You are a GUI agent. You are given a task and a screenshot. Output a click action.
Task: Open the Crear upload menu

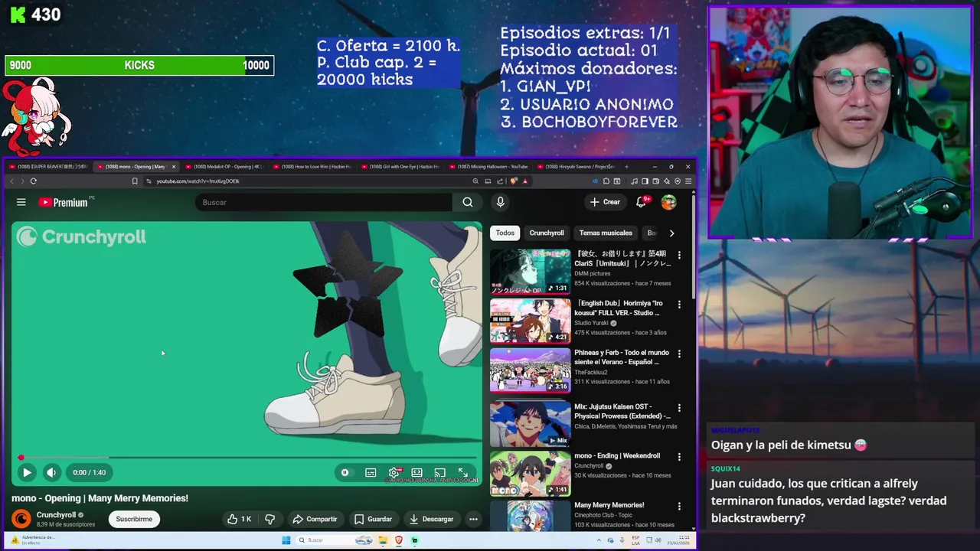point(605,202)
